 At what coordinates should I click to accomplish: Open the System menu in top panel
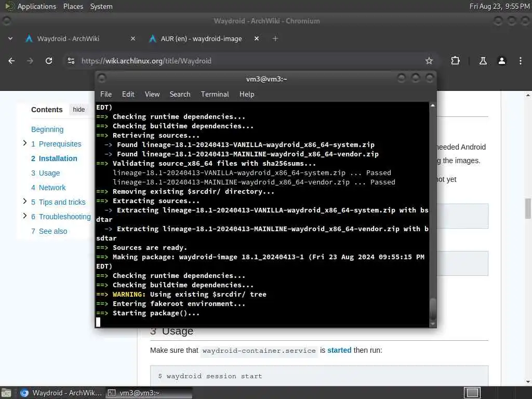(x=101, y=6)
